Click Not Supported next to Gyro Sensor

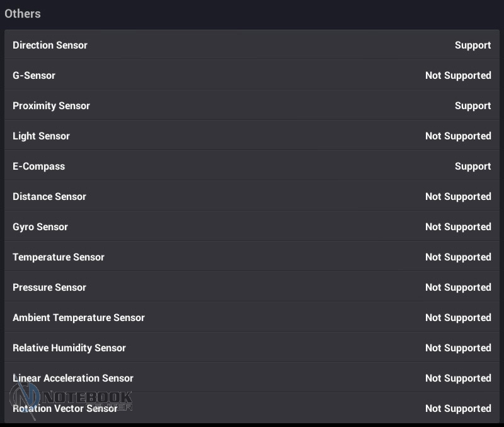pyautogui.click(x=458, y=227)
